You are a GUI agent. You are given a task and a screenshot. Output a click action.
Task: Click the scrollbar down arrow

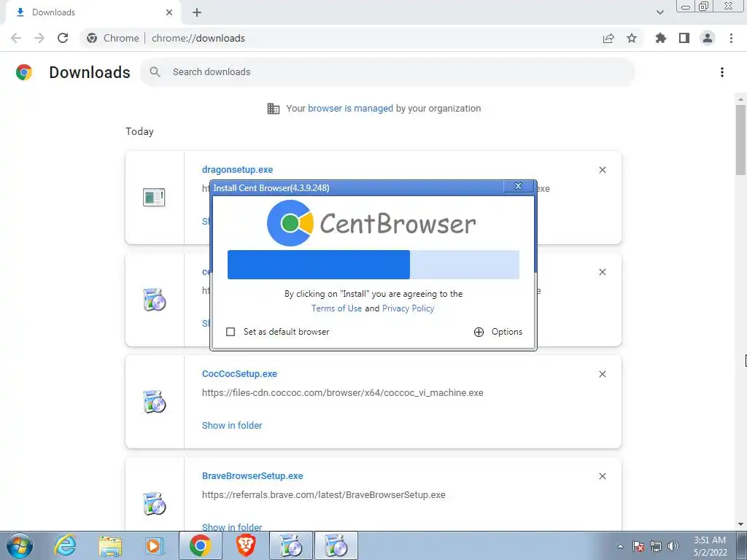point(740,524)
